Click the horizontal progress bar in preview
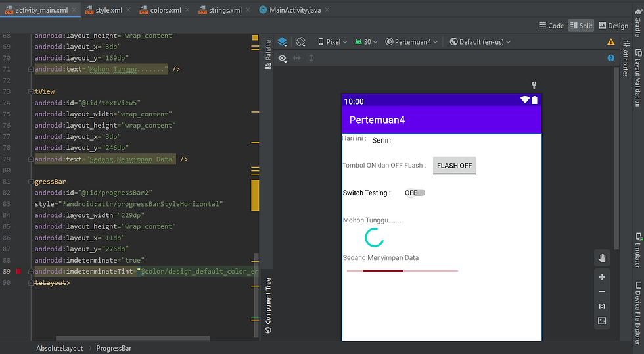 pos(402,271)
